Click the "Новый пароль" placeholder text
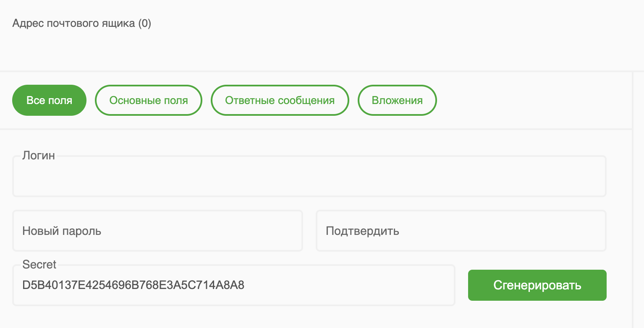 tap(61, 230)
